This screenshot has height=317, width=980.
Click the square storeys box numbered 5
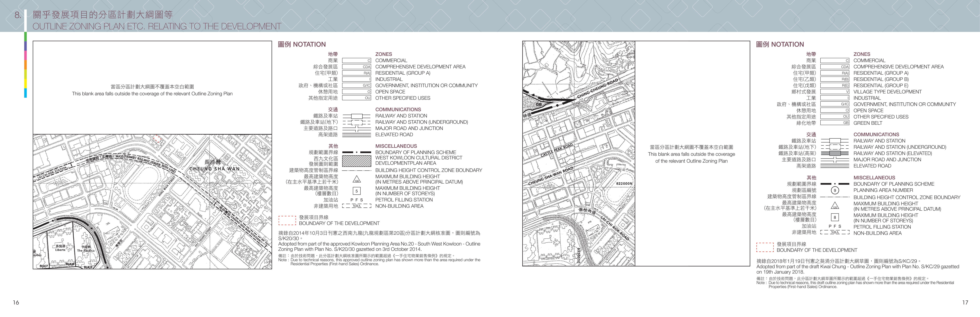pyautogui.click(x=356, y=191)
